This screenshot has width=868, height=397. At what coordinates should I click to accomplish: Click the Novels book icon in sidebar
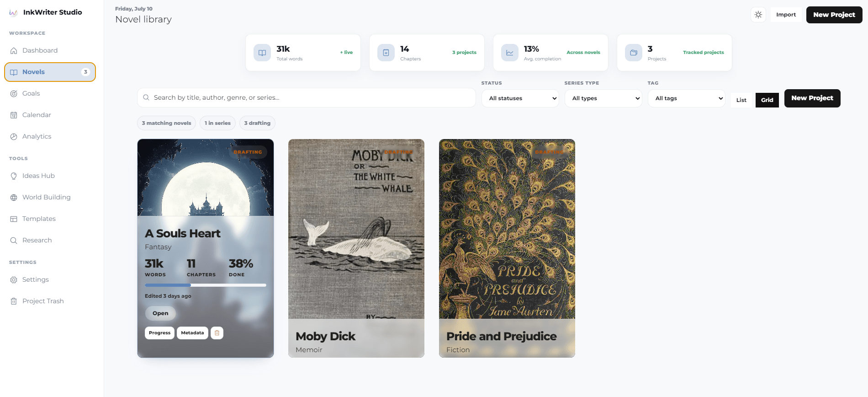[14, 72]
